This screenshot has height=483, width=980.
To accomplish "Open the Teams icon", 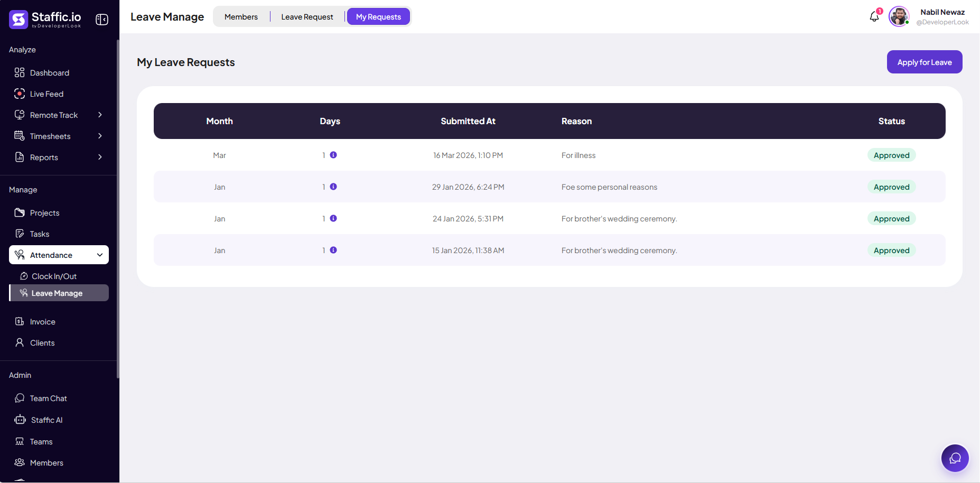I will pos(20,441).
